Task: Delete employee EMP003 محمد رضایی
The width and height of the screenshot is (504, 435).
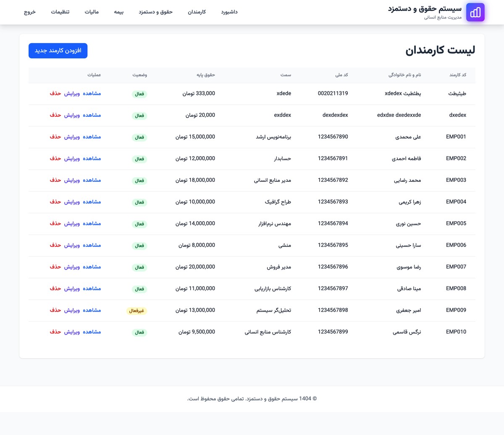Action: (x=55, y=180)
